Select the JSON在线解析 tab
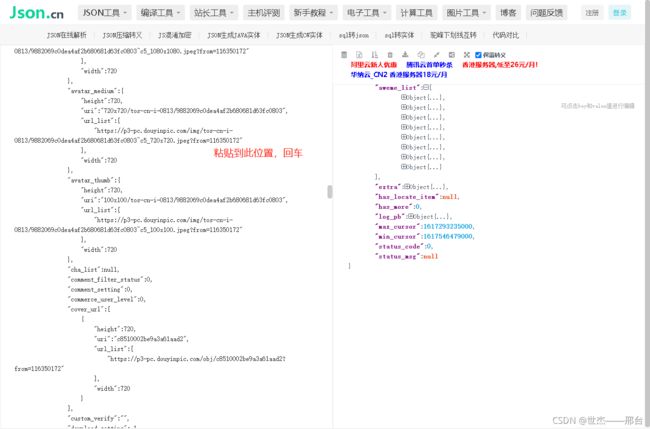 67,35
